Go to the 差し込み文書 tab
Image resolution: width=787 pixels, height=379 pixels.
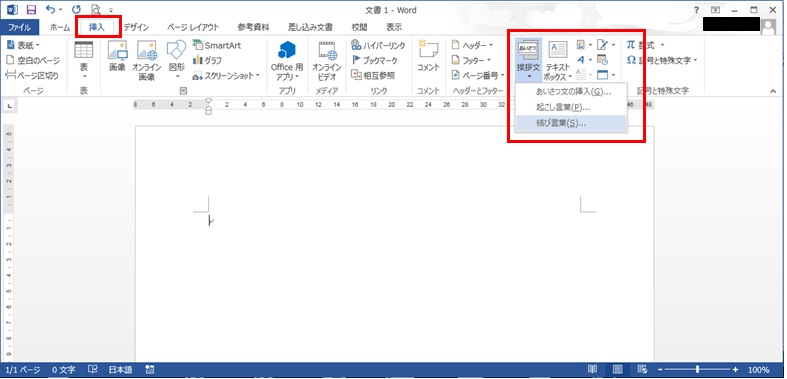pyautogui.click(x=310, y=27)
